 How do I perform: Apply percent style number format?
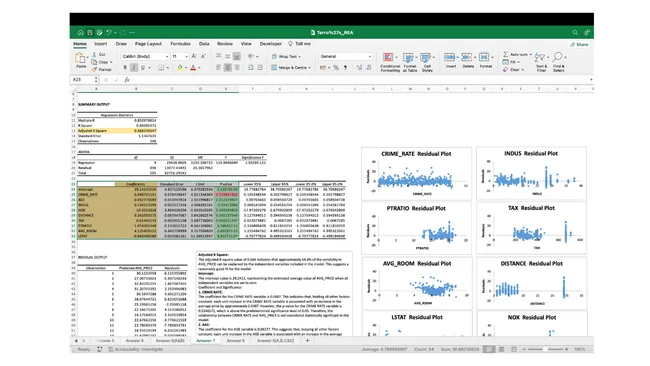(336, 67)
